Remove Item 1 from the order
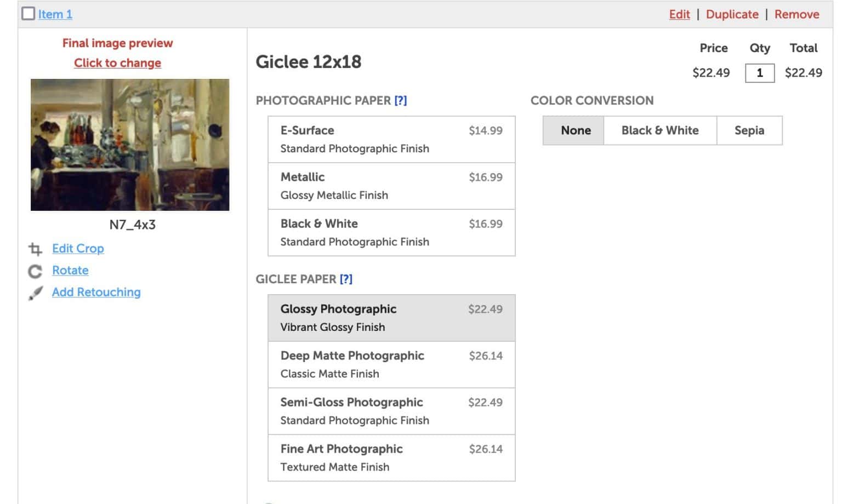The height and width of the screenshot is (504, 842). click(x=797, y=14)
